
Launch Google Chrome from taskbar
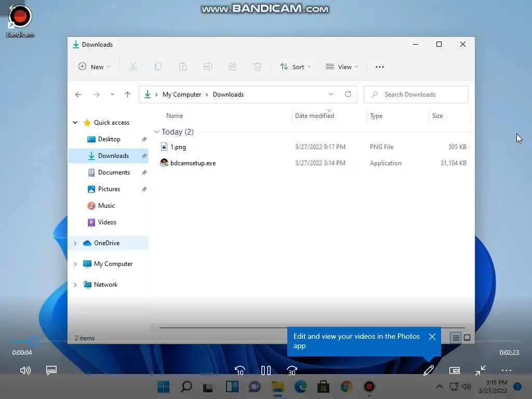(347, 387)
